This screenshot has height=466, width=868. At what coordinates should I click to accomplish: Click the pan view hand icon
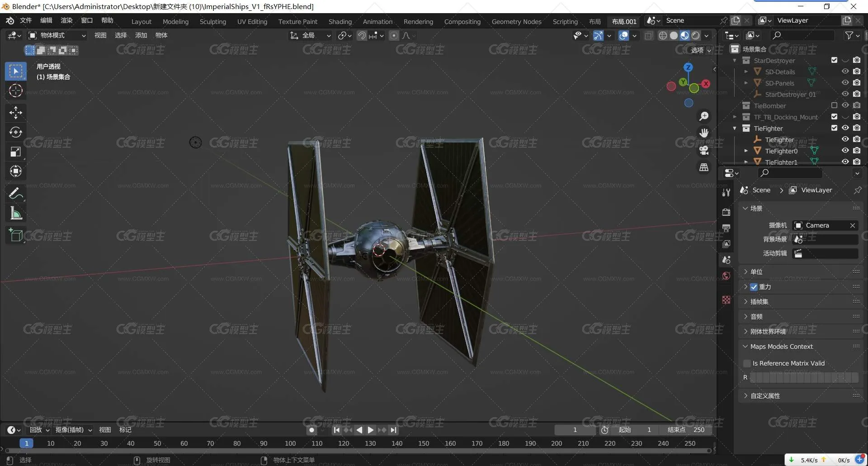[x=704, y=133]
